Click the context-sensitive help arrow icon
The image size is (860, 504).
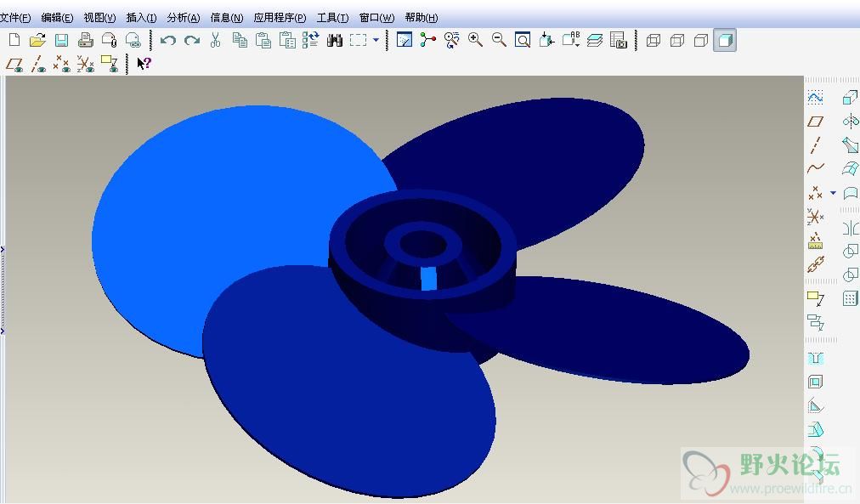pos(144,64)
